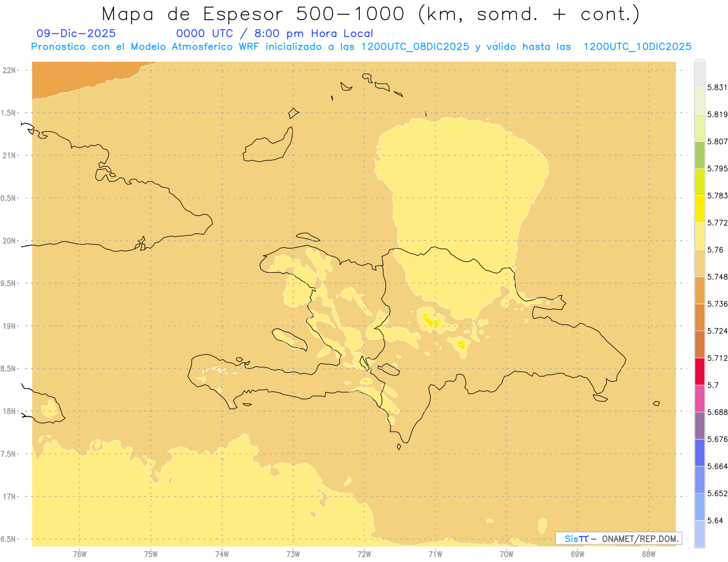Click the color scale value "5.831"
This screenshot has height=562, width=728.
(x=717, y=87)
